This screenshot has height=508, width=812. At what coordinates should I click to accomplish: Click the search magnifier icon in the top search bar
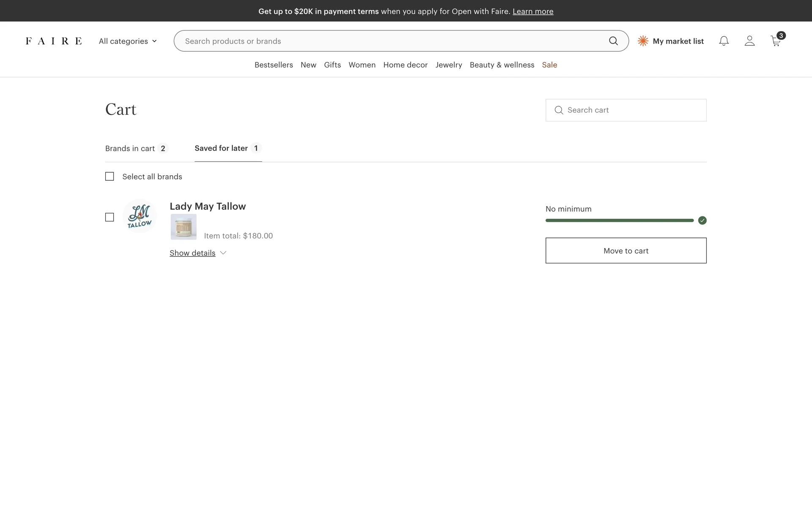(x=613, y=41)
